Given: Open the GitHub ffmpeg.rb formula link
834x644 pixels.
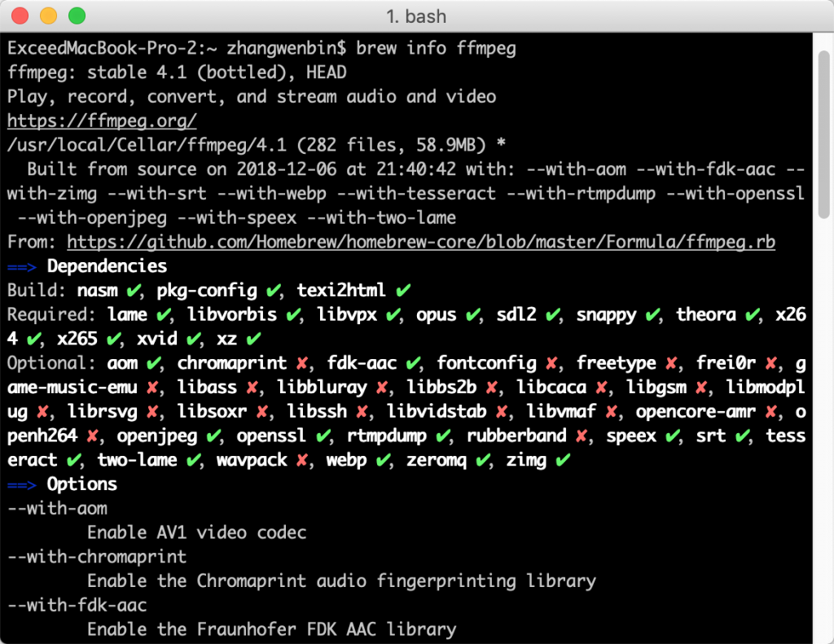Looking at the screenshot, I should [x=421, y=242].
